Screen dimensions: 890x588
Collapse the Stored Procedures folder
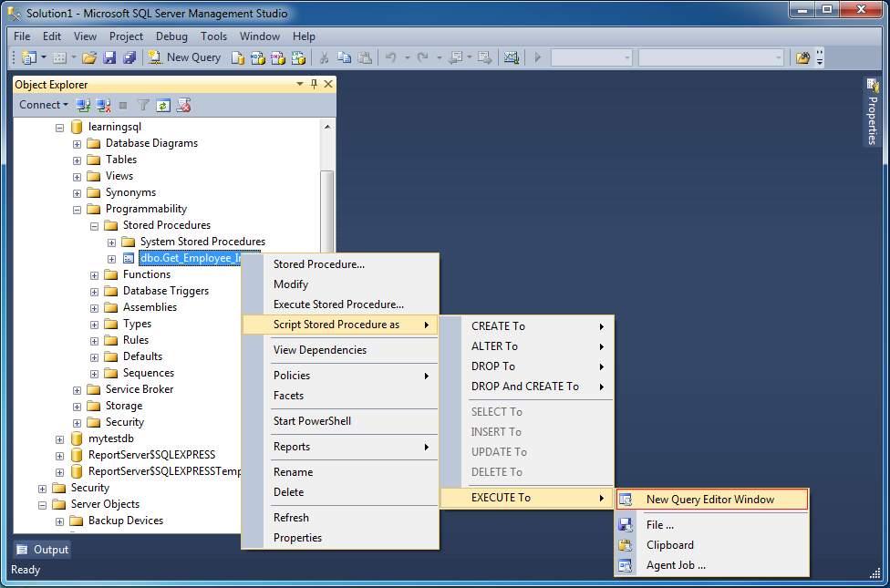click(x=94, y=226)
